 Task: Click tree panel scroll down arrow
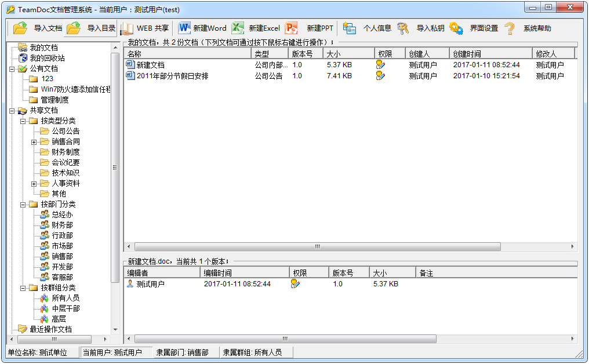115,329
